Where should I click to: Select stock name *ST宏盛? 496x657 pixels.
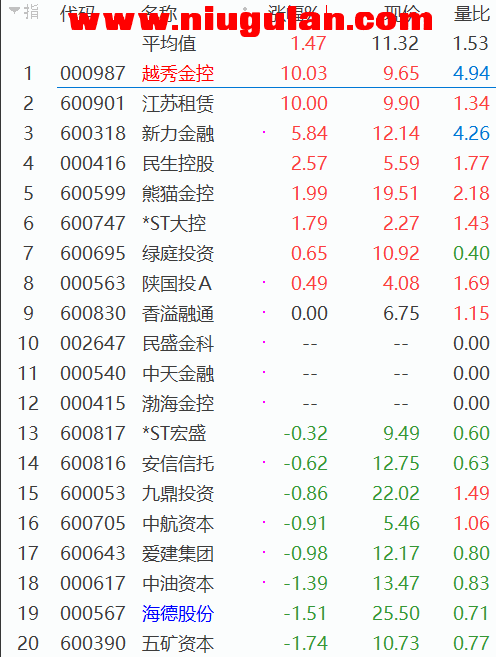tap(174, 434)
